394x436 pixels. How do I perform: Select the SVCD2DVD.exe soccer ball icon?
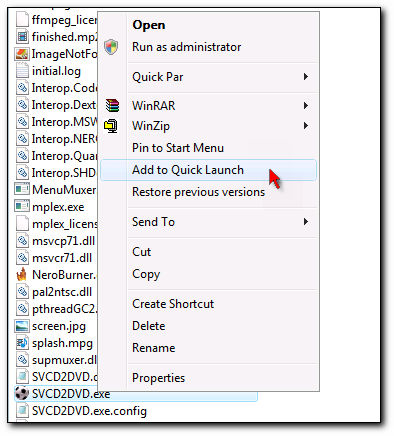click(x=22, y=394)
